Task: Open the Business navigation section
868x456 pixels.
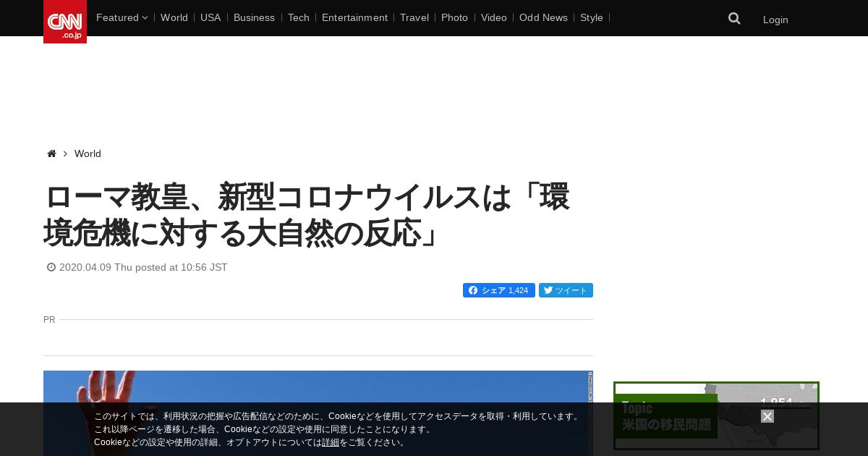Action: click(x=254, y=17)
